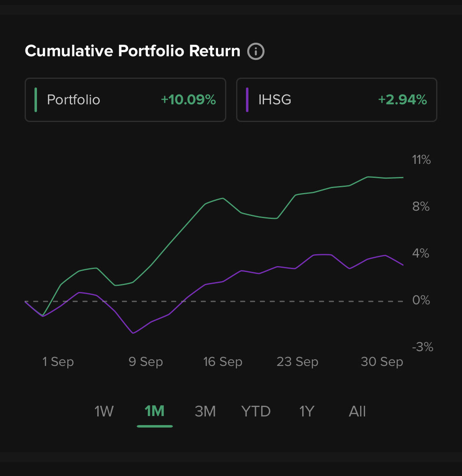Tap the +2.94% IHSG return value
The image size is (462, 476).
coord(402,100)
